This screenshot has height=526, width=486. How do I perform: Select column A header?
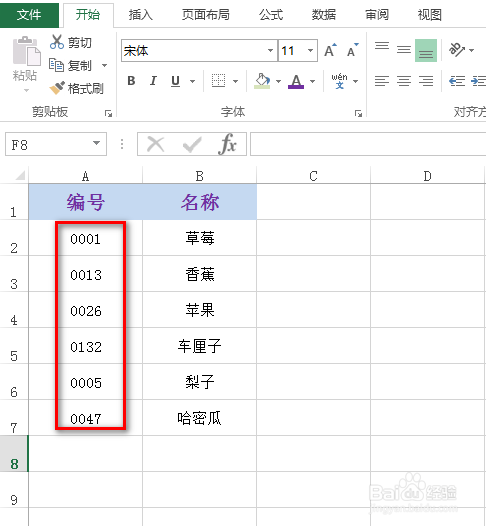(86, 175)
